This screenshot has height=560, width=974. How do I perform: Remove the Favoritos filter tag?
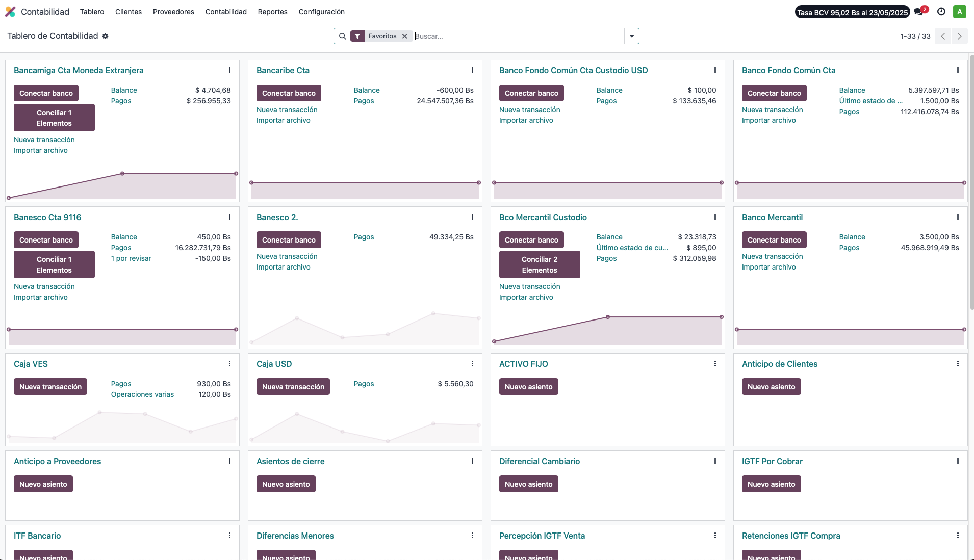coord(404,36)
